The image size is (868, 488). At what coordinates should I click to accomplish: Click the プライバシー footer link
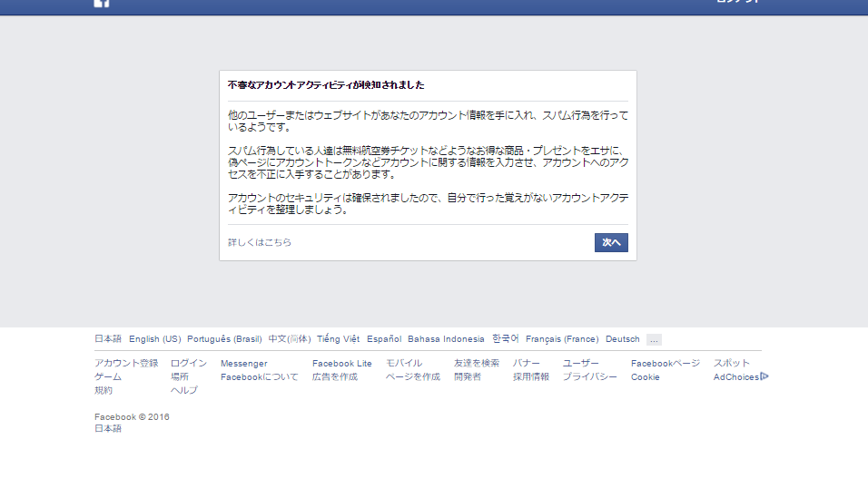click(589, 376)
